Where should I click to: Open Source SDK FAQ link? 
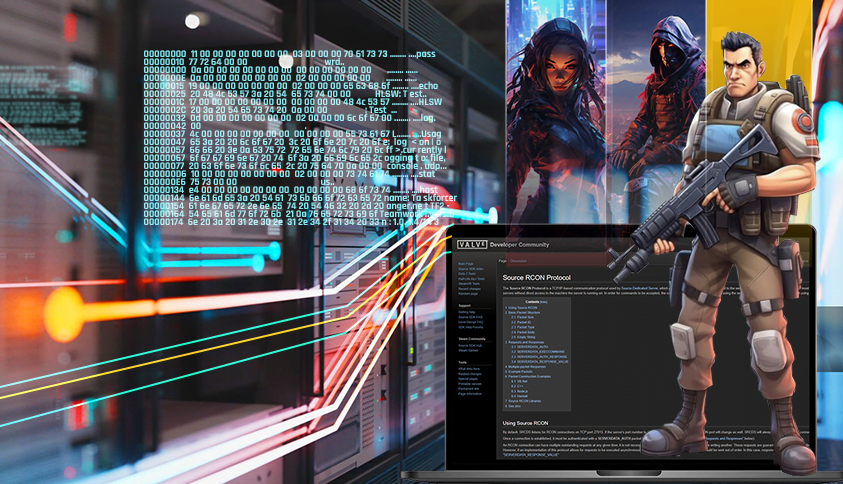point(470,317)
